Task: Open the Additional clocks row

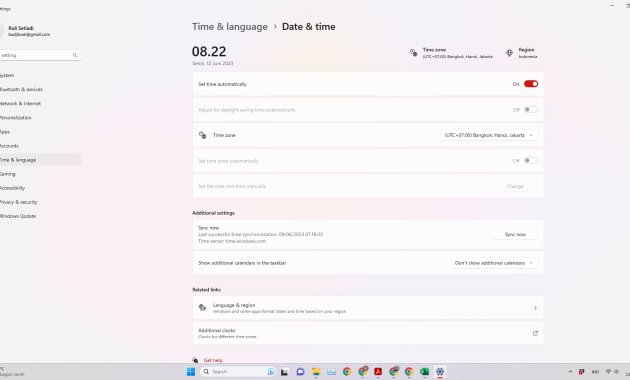Action: point(368,333)
